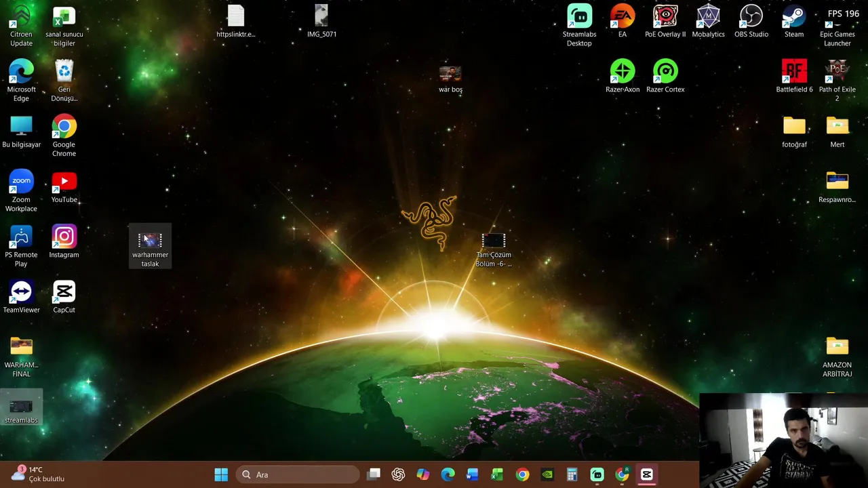Select the Microsoft Edge desktop icon

tap(21, 81)
